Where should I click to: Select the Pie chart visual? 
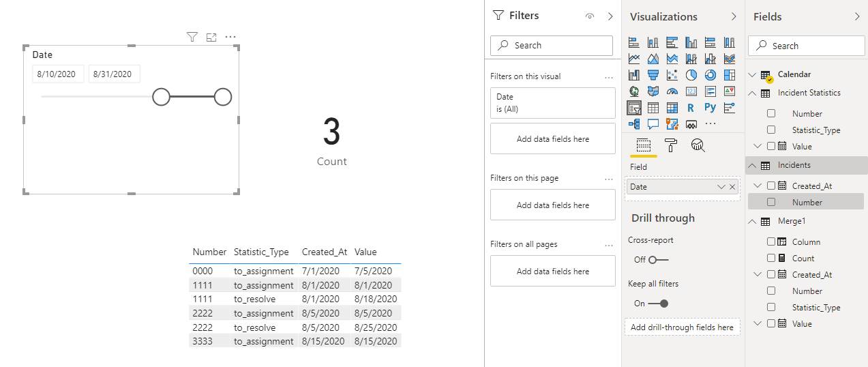[691, 74]
